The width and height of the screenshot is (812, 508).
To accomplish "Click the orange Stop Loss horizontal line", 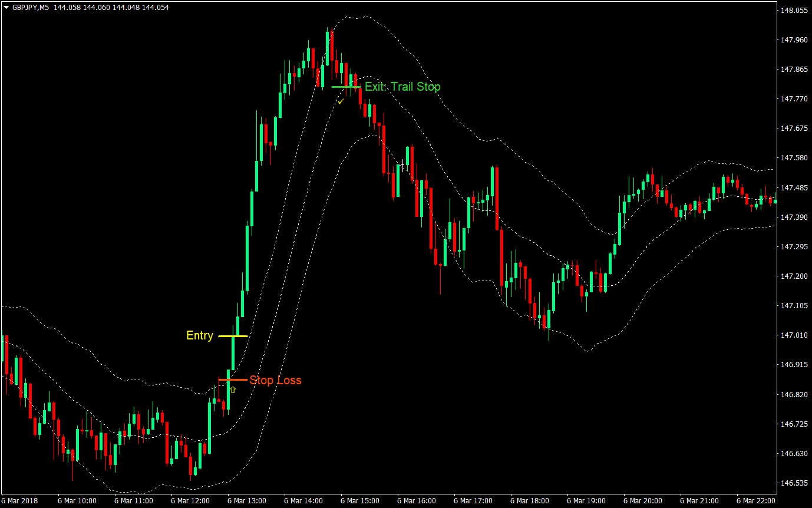I will tap(233, 380).
